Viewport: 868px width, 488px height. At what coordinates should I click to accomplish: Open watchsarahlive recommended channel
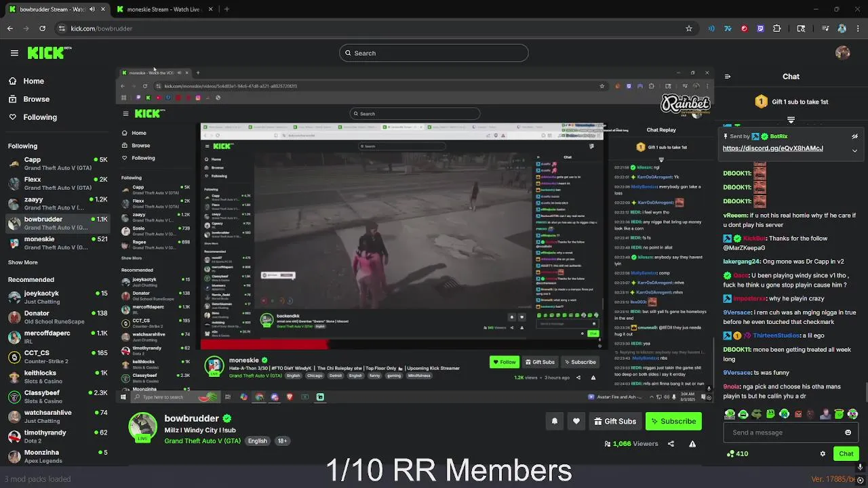click(x=58, y=416)
